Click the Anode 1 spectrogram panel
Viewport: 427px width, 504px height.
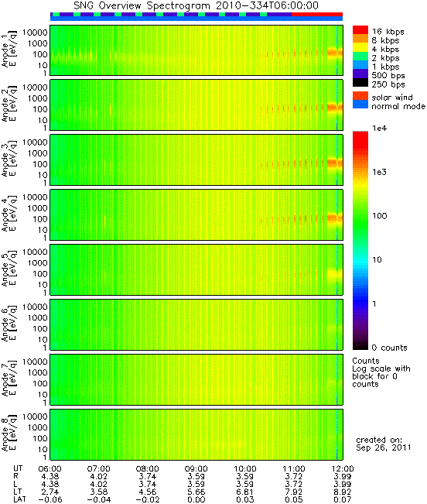tap(196, 50)
